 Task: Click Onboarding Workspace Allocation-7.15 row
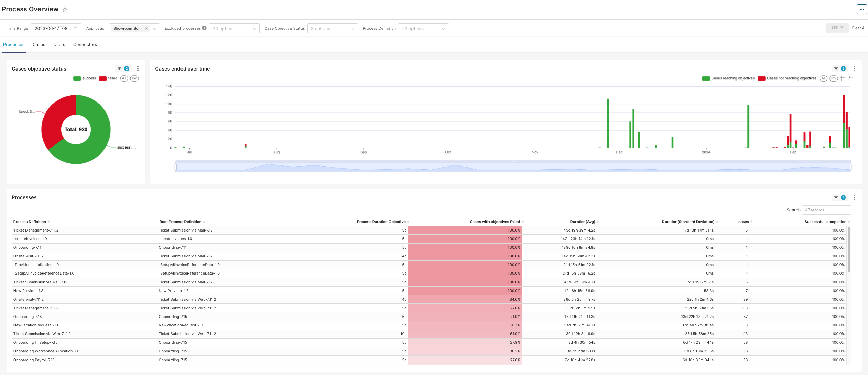[x=429, y=351]
